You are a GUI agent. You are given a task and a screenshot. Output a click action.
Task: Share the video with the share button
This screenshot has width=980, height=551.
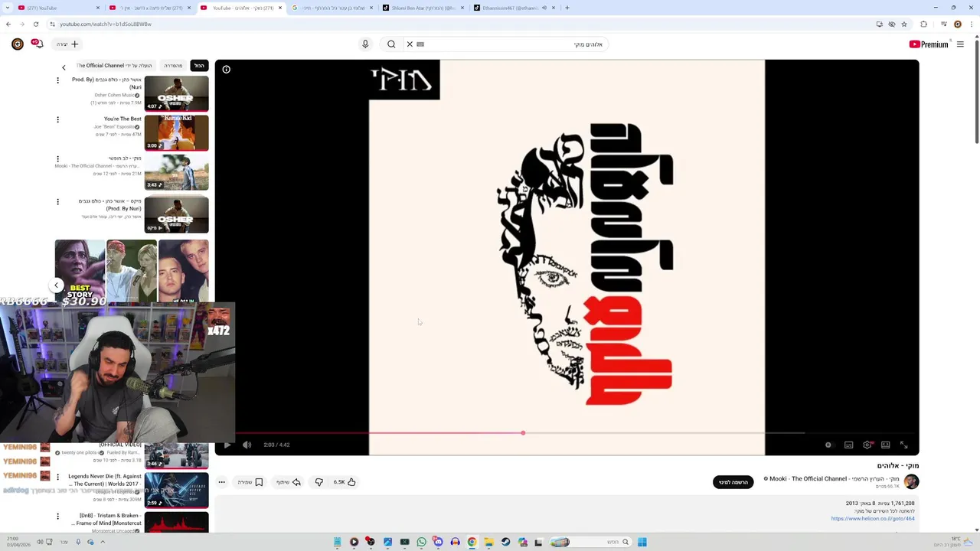(x=289, y=482)
